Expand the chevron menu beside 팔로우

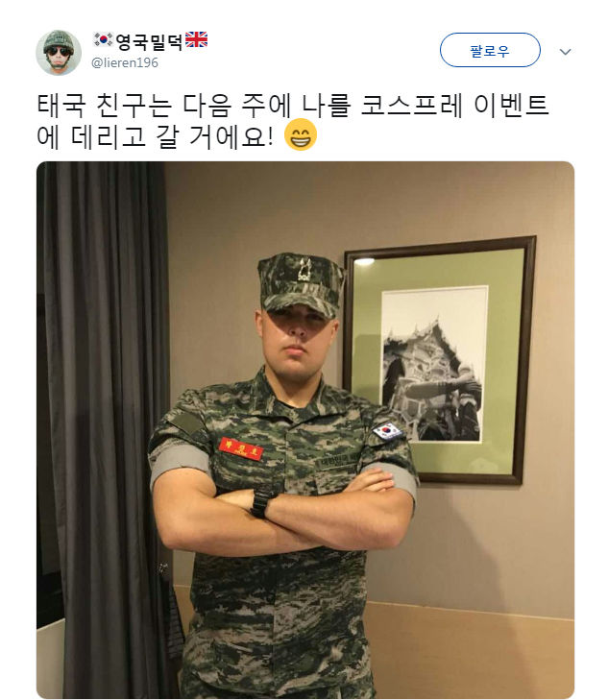tap(565, 52)
